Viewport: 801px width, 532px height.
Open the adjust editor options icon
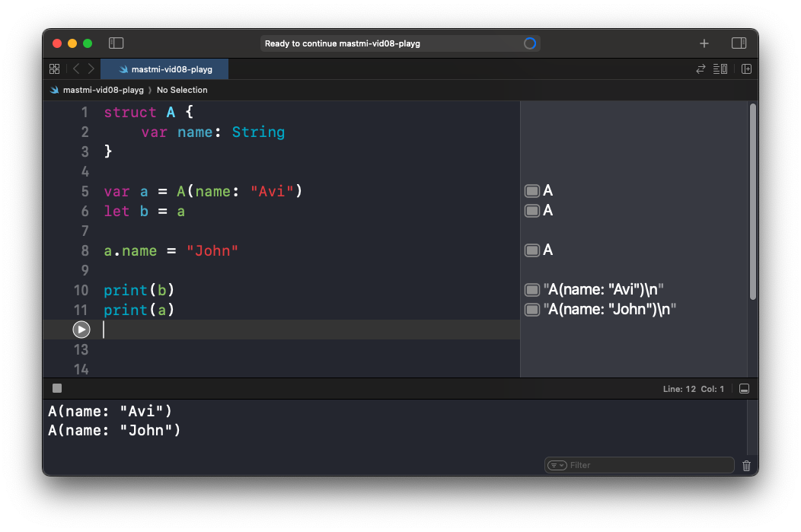720,69
